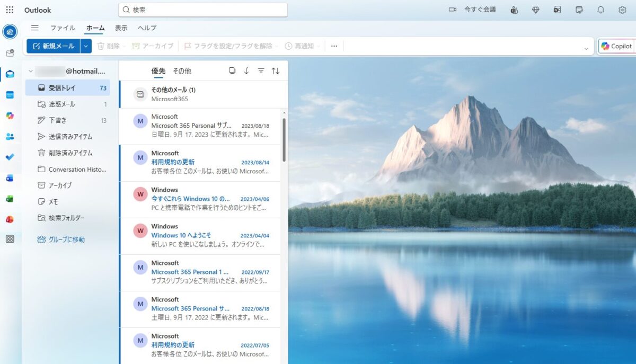Screen dimensions: 636x364
Task: Open the ribbon overflow ellipsis menu
Action: pyautogui.click(x=333, y=46)
